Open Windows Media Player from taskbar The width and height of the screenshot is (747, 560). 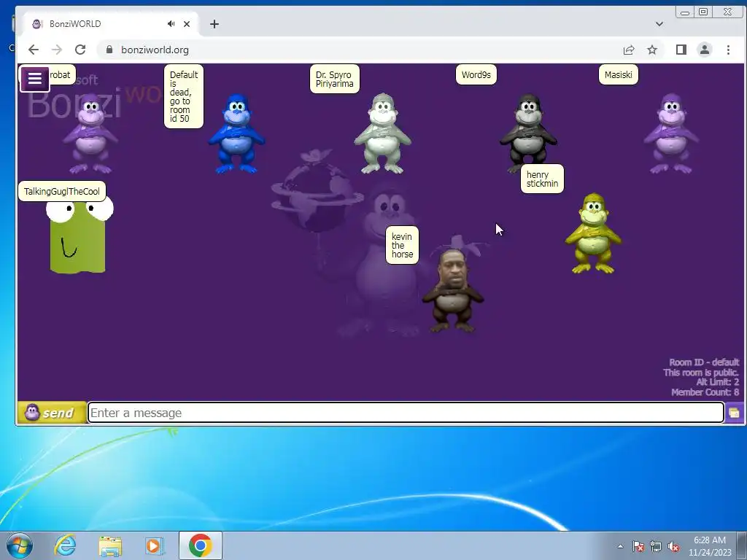(154, 545)
